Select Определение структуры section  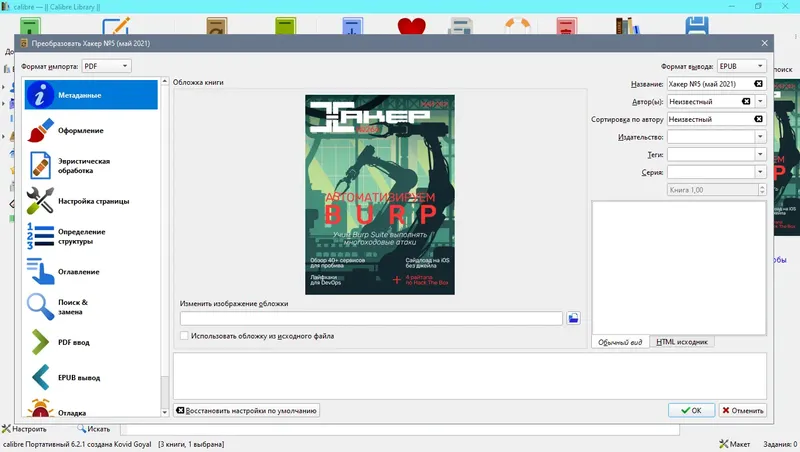pyautogui.click(x=91, y=237)
